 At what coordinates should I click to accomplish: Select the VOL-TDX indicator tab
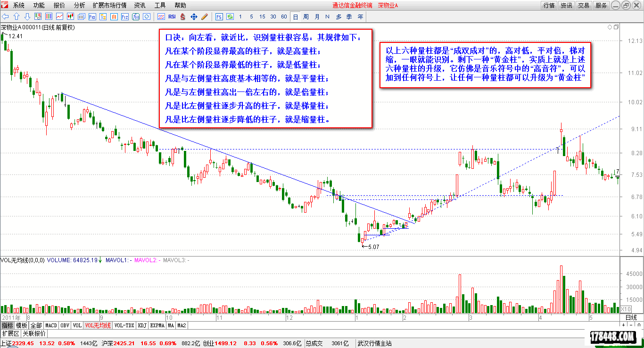pyautogui.click(x=124, y=325)
